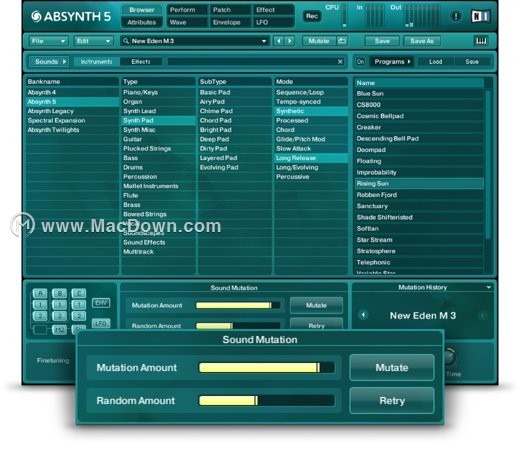Viewport: 520px width, 450px height.
Task: Click the Mutate button in the top toolbar
Action: pyautogui.click(x=319, y=41)
